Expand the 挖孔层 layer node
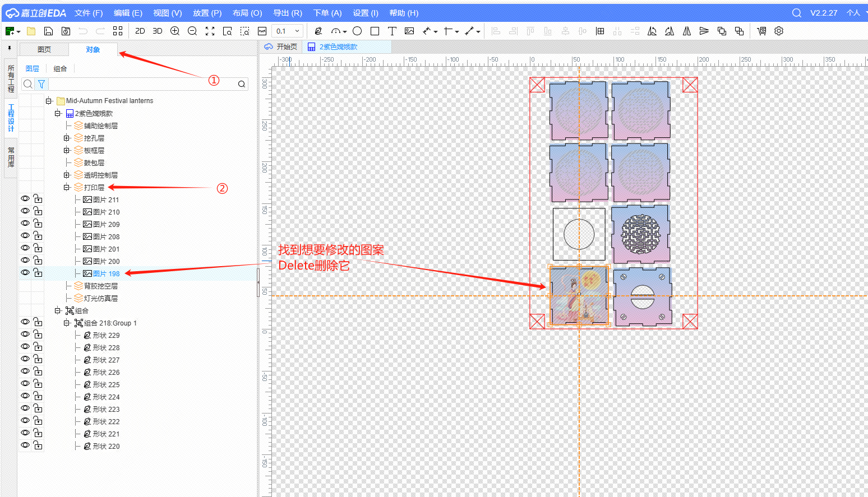The image size is (868, 497). pyautogui.click(x=66, y=138)
